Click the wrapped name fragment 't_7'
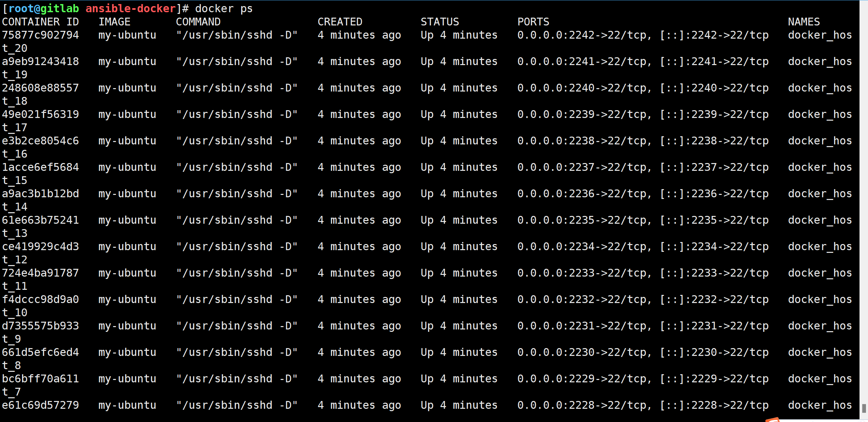This screenshot has height=422, width=868. point(12,392)
